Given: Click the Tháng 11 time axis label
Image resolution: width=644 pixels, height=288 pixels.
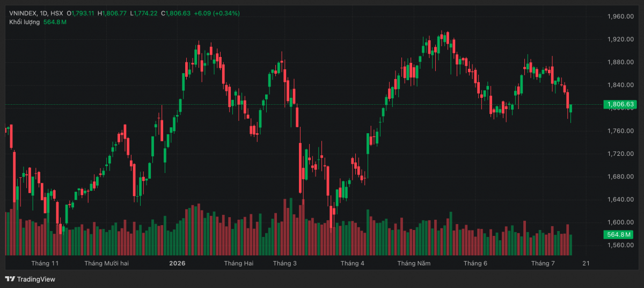Looking at the screenshot, I should point(45,263).
